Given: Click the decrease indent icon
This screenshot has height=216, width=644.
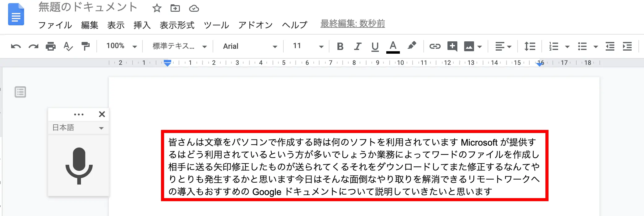Looking at the screenshot, I should pos(610,47).
